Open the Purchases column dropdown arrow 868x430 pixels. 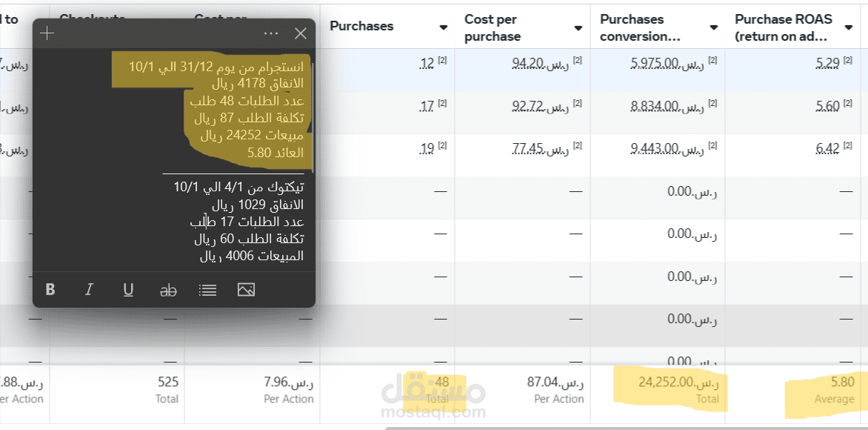444,27
